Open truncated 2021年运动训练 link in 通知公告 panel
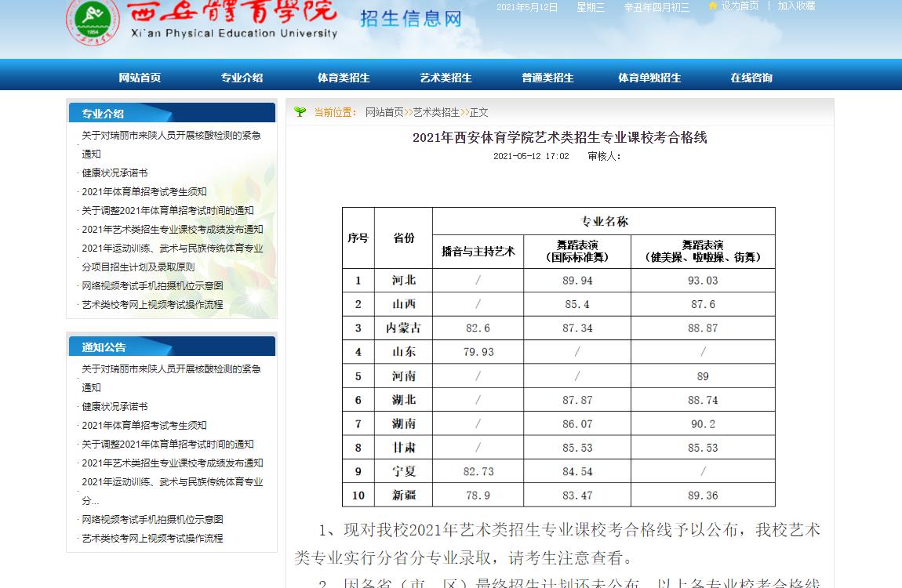The image size is (902, 588). (x=172, y=491)
